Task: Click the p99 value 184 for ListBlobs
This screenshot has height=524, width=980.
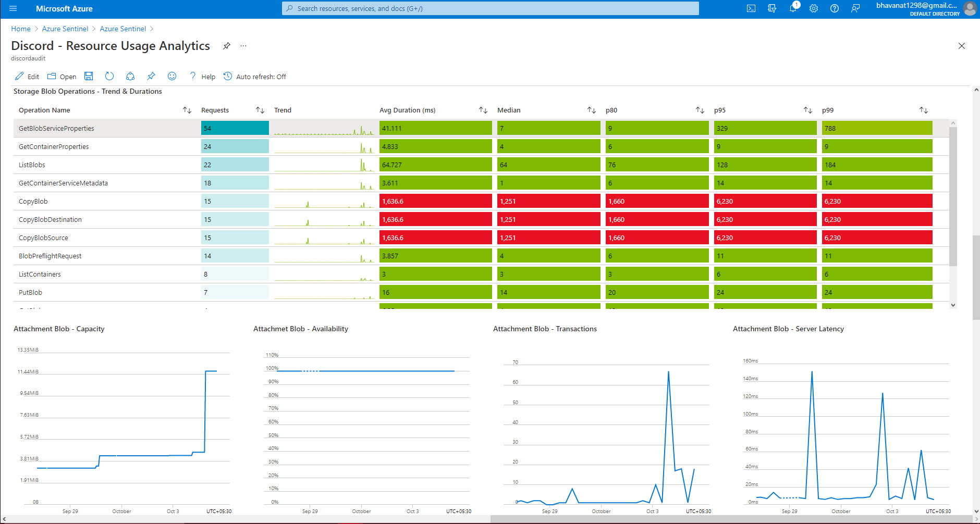Action: [x=877, y=165]
